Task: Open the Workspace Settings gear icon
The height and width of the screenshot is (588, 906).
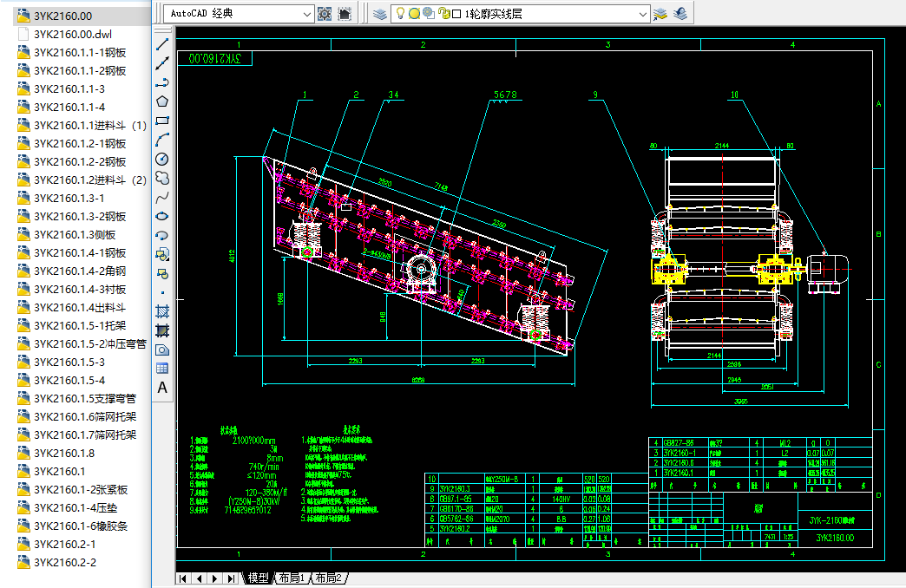Action: (x=325, y=14)
